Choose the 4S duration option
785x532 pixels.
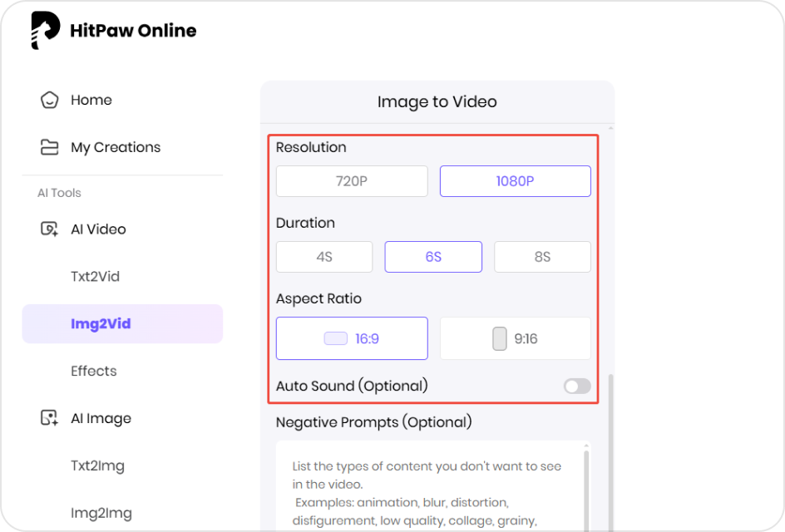point(324,257)
